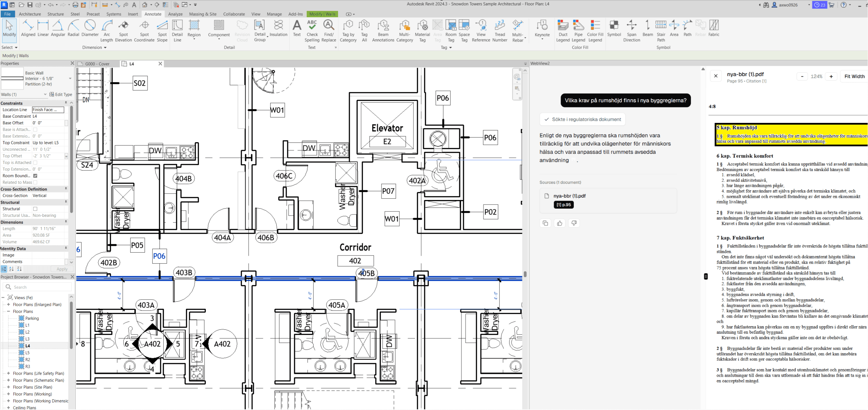Check the Base is Attached checkbox

pos(35,130)
